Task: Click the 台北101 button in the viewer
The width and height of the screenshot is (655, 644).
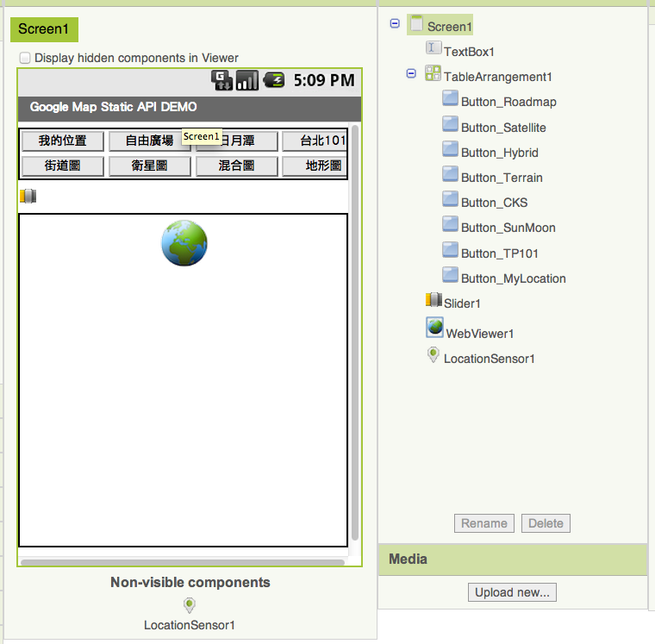Action: [x=315, y=141]
